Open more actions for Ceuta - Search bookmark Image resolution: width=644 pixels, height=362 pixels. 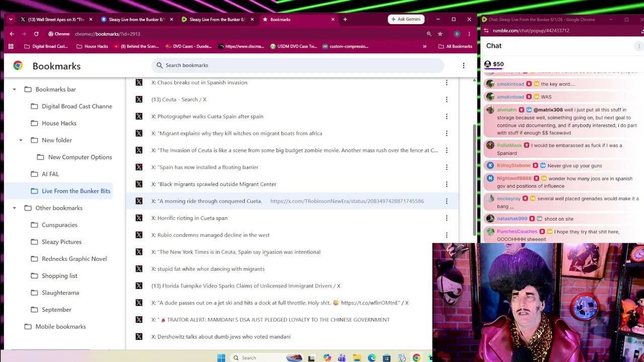click(446, 100)
